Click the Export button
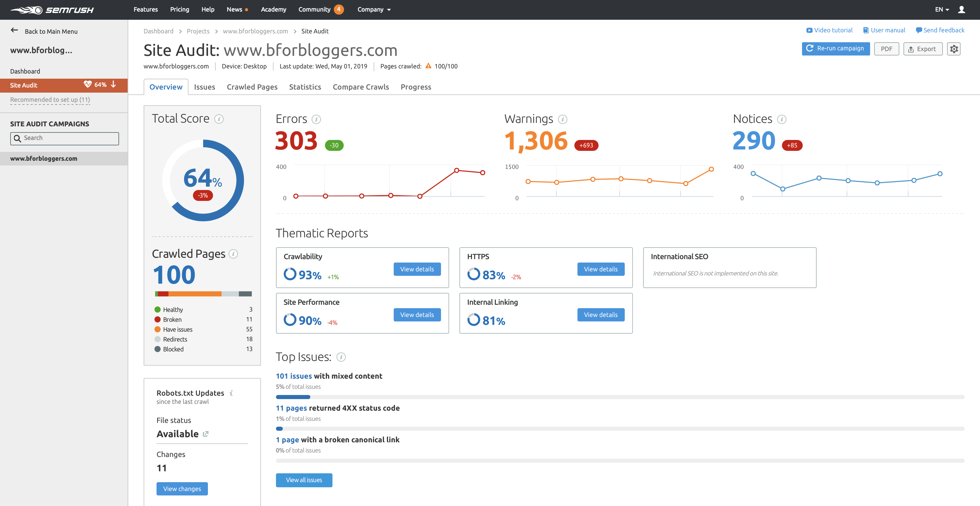The image size is (980, 506). pyautogui.click(x=922, y=49)
